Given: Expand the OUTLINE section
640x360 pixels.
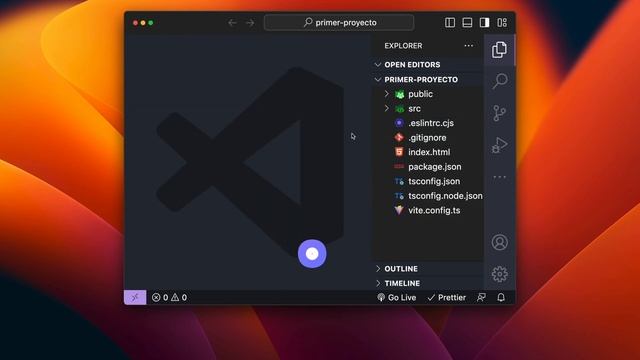Looking at the screenshot, I should 428,269.
